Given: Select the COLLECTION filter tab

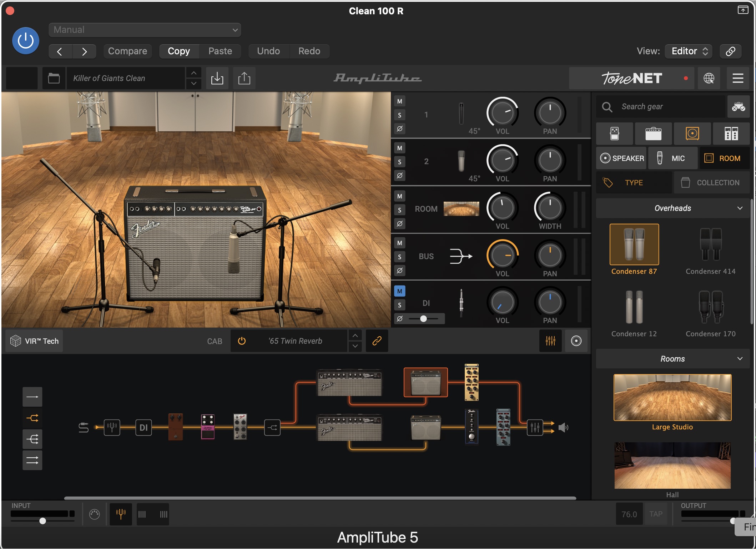Looking at the screenshot, I should tap(712, 182).
